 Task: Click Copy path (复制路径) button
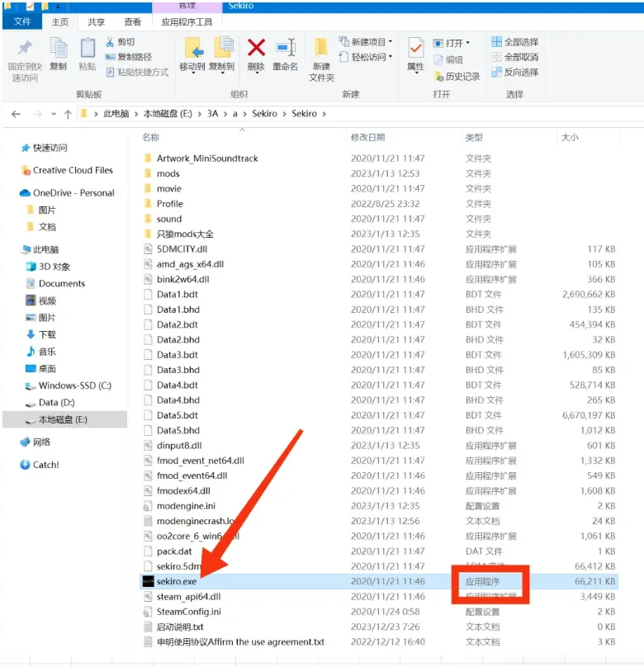point(129,57)
